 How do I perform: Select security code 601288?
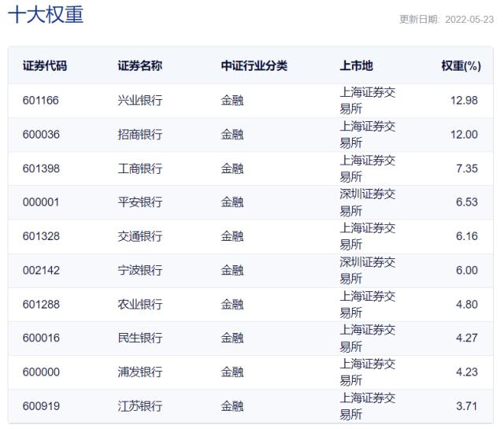(41, 305)
